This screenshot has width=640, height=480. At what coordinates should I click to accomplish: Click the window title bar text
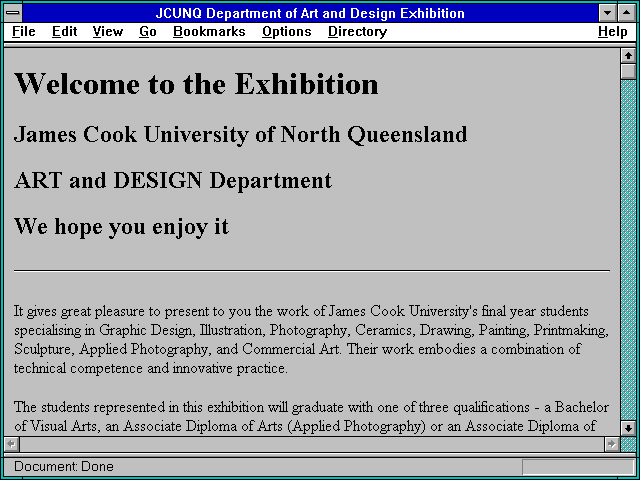(310, 13)
